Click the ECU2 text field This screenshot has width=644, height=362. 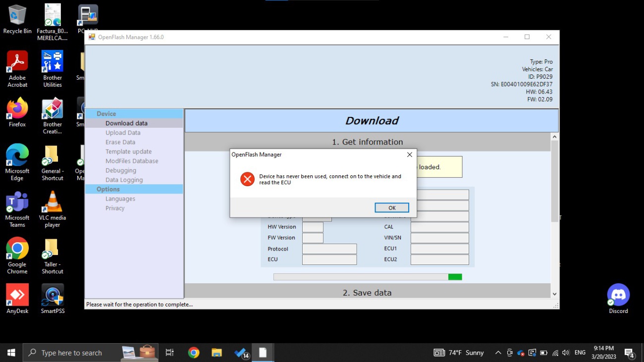[439, 259]
